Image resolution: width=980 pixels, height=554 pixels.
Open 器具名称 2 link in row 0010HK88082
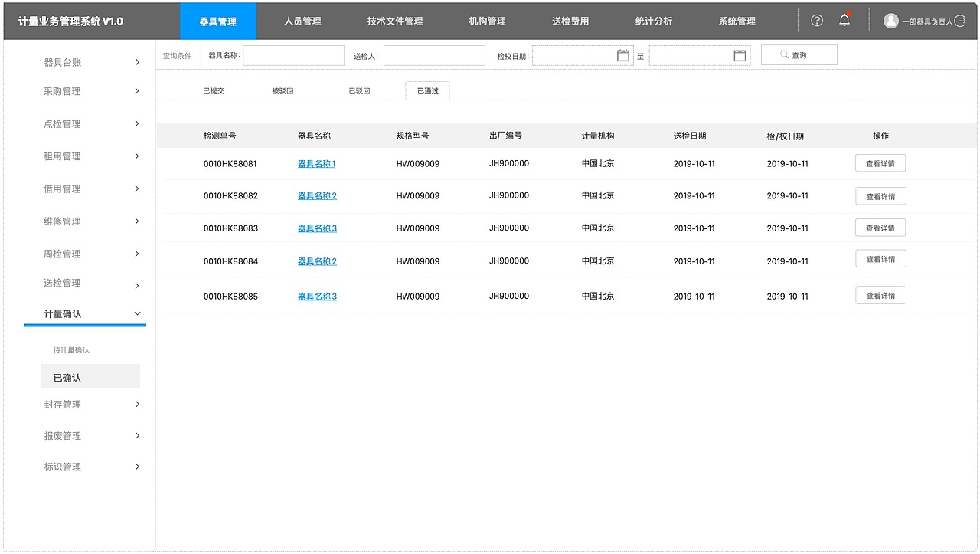pyautogui.click(x=317, y=196)
